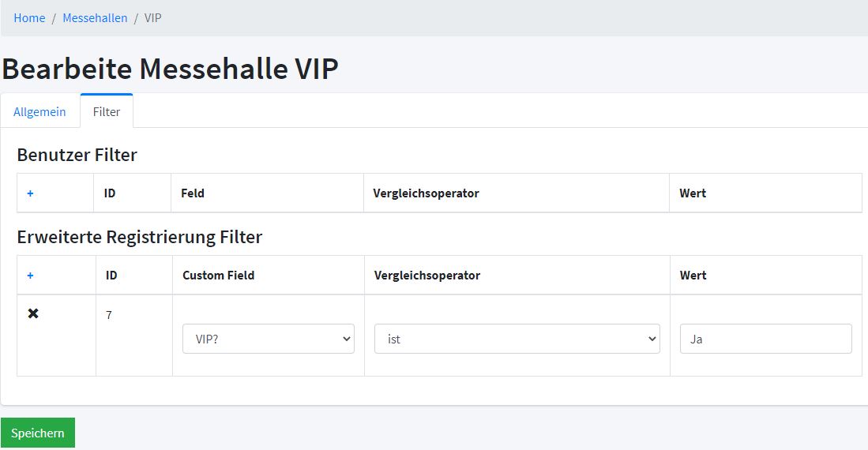The width and height of the screenshot is (868, 450).
Task: Switch to the Allgemein tab
Action: coord(39,112)
